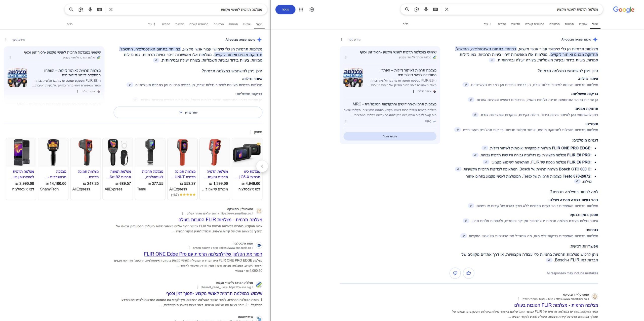This screenshot has height=321, width=644.
Task: Click the blue 'כניסה' sign-in button
Action: (285, 10)
